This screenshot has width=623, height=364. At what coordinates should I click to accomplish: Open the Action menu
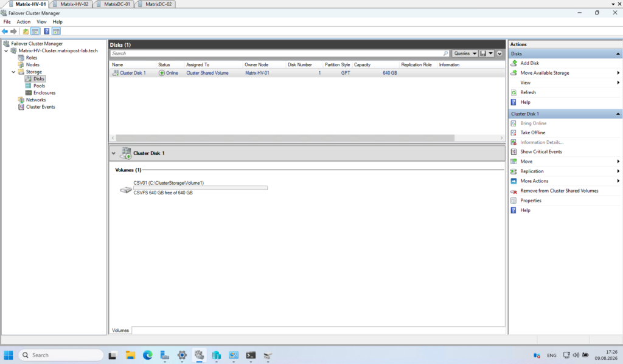pos(24,22)
